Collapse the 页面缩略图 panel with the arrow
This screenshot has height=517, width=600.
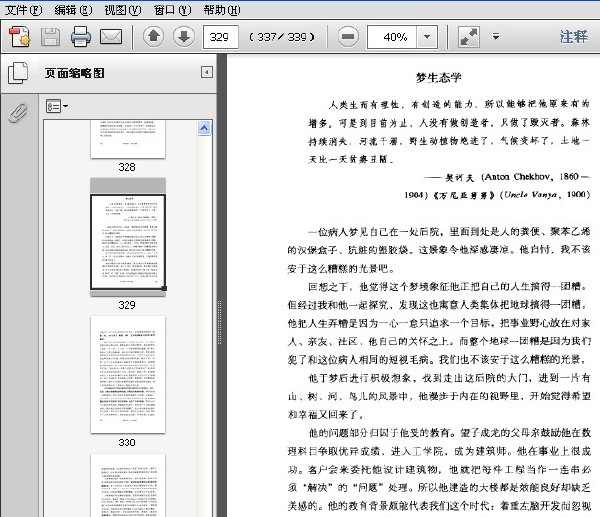(207, 72)
